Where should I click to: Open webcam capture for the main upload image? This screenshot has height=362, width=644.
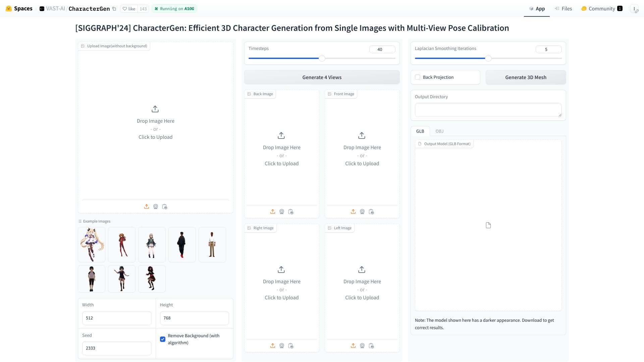156,206
